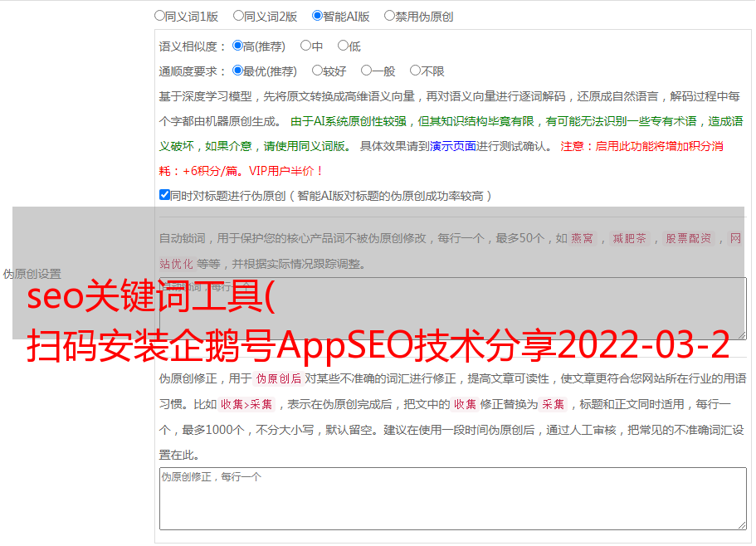Grab the resize handle of 伪原创修正 textarea
This screenshot has width=756, height=546.
pos(742,525)
